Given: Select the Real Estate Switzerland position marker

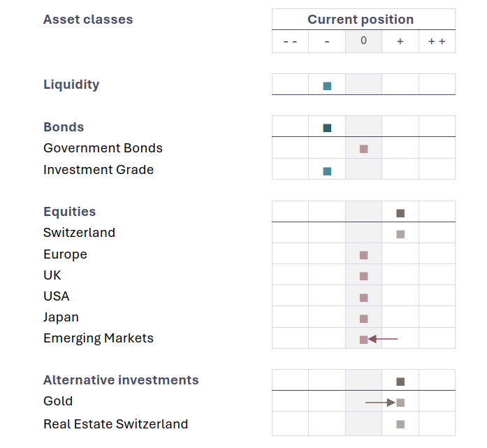Looking at the screenshot, I should 400,424.
